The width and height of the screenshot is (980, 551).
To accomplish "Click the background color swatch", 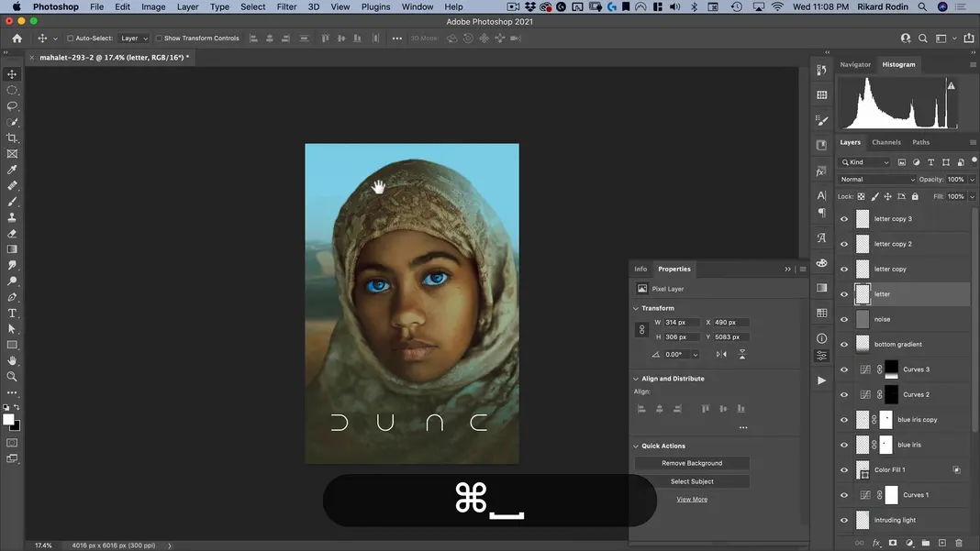I will (17, 427).
